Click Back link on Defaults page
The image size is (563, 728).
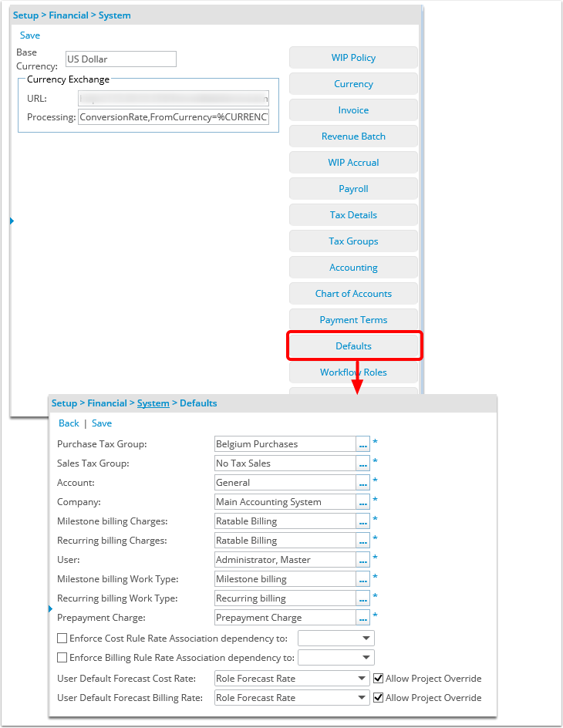pyautogui.click(x=69, y=423)
